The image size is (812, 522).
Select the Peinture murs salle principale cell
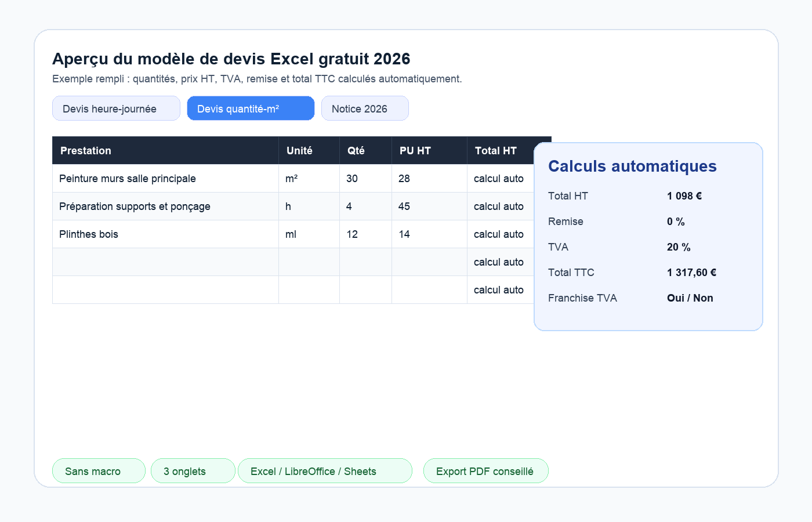pos(165,179)
